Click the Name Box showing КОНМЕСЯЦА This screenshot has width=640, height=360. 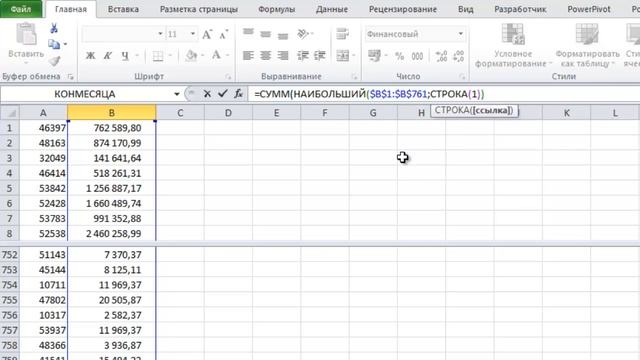[85, 94]
